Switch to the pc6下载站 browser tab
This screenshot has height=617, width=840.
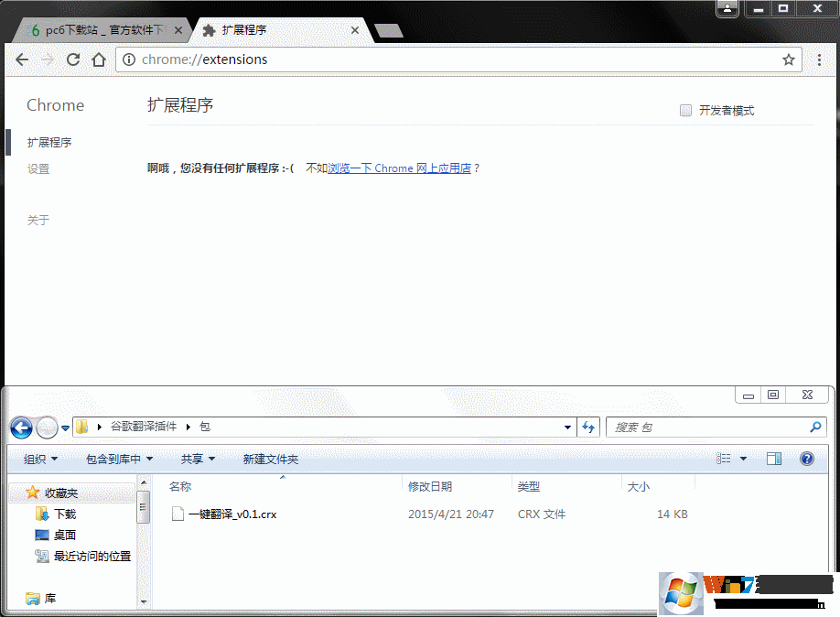pyautogui.click(x=92, y=29)
